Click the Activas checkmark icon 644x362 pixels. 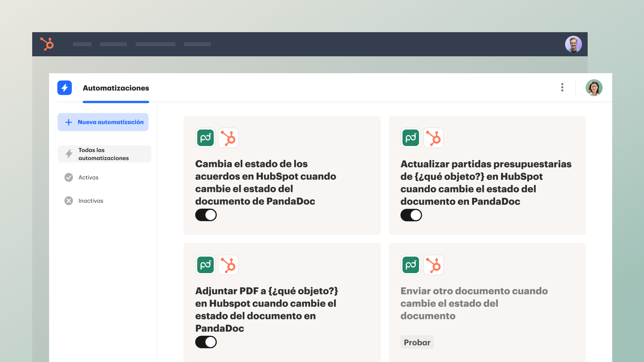coord(69,177)
